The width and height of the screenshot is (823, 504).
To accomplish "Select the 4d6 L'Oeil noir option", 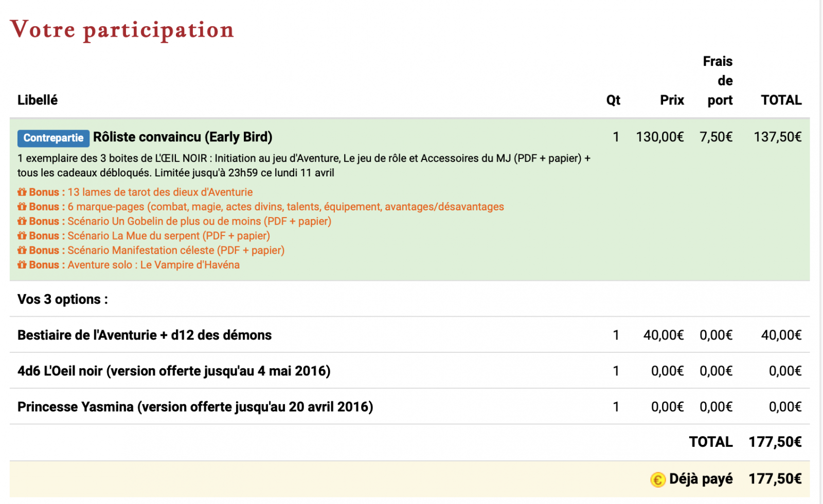I will coord(174,371).
